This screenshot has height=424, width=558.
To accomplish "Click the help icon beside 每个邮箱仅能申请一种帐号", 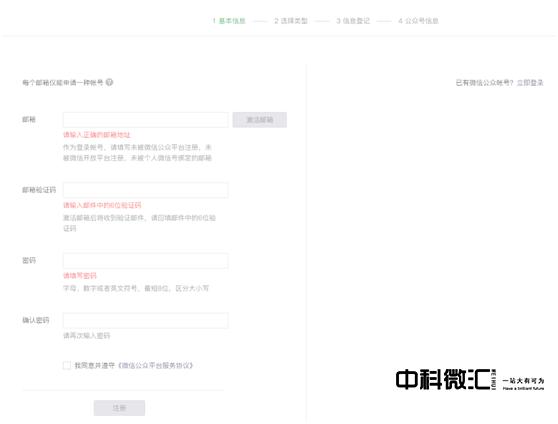I will coord(110,82).
